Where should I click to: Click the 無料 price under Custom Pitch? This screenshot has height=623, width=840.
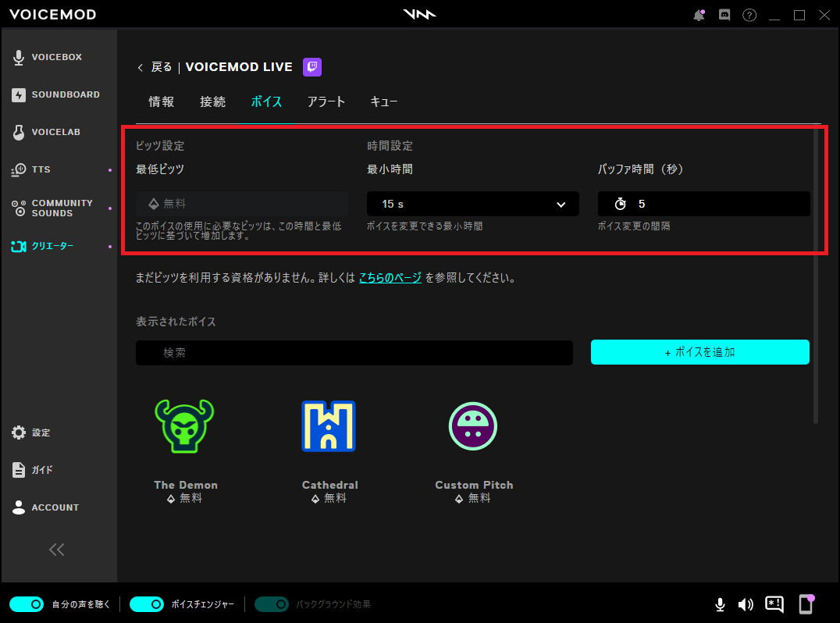(473, 498)
